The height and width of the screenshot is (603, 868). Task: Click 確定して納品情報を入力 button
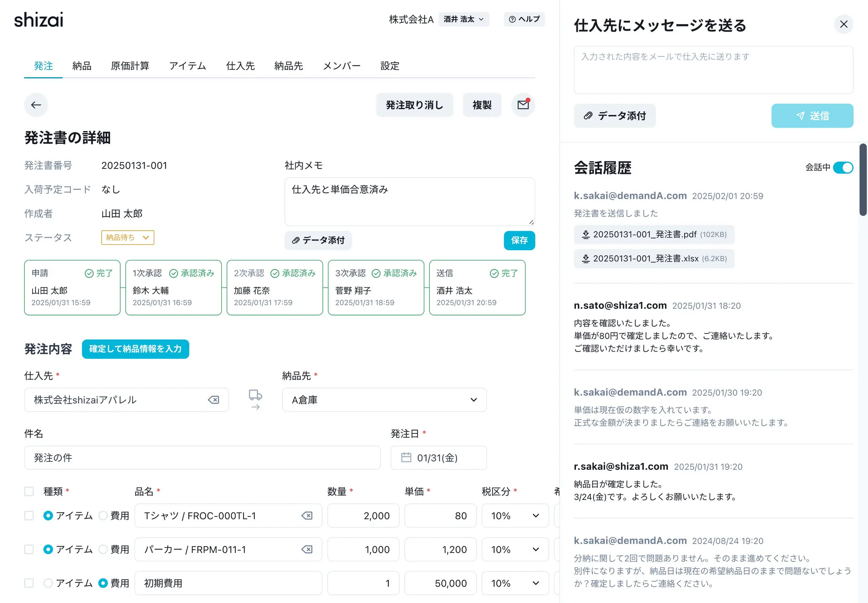click(135, 349)
